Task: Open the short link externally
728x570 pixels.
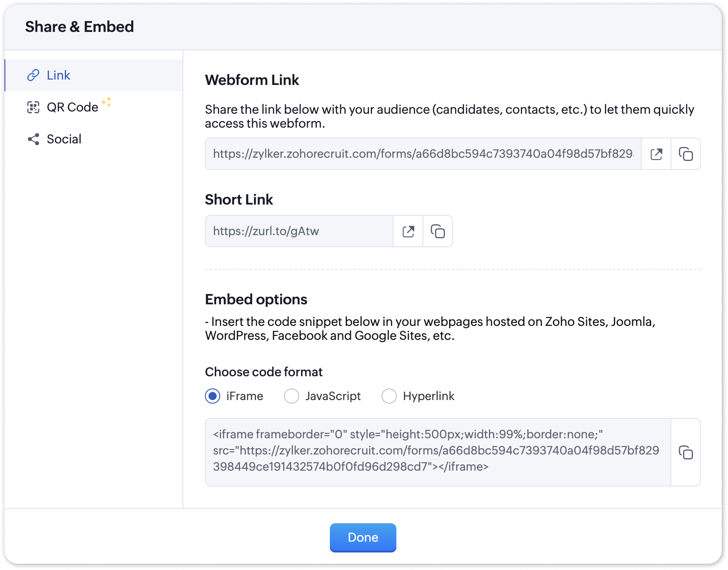Action: point(408,232)
